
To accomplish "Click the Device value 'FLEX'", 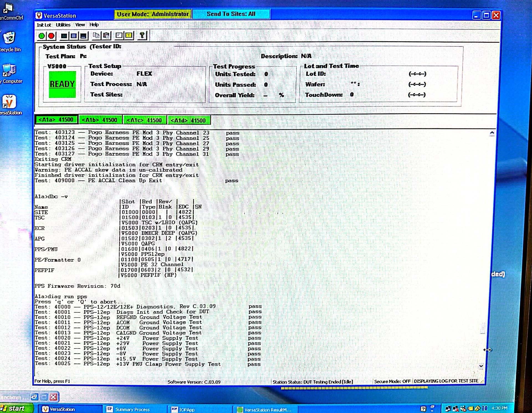I will pyautogui.click(x=144, y=74).
